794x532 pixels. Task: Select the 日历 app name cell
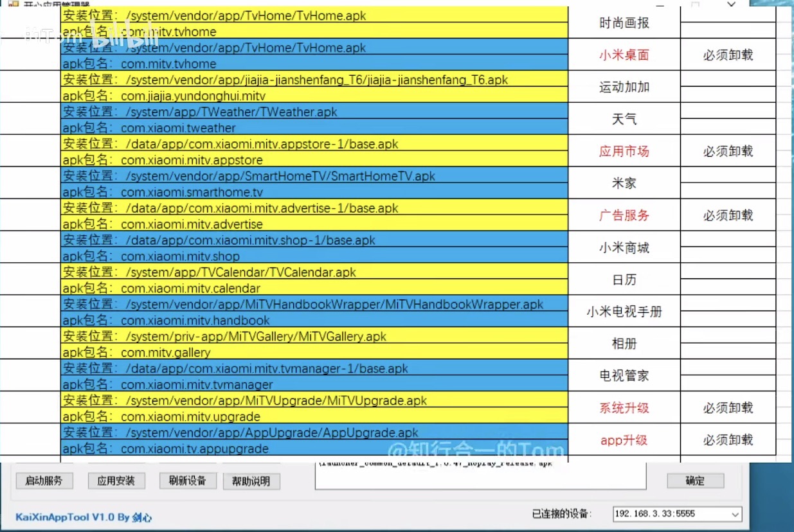tap(624, 279)
